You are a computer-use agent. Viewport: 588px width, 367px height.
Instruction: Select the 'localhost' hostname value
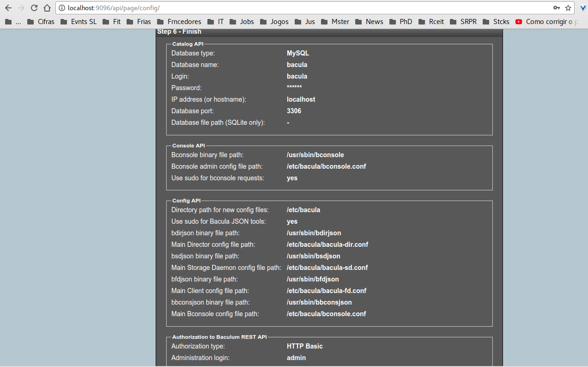click(301, 99)
